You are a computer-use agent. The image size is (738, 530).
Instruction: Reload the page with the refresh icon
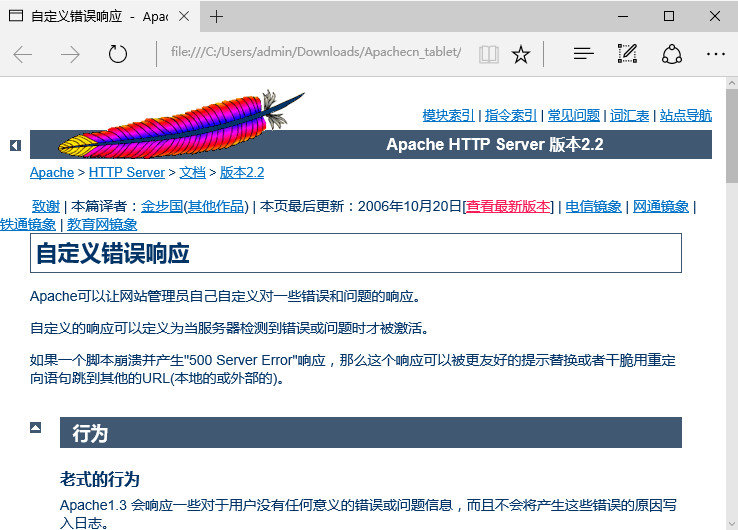118,54
